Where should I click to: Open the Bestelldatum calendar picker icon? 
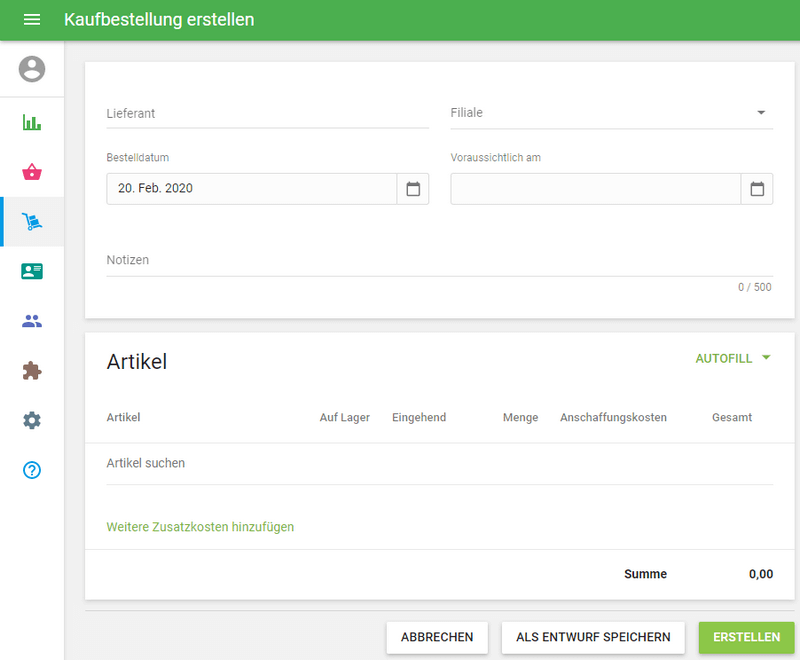coord(413,188)
